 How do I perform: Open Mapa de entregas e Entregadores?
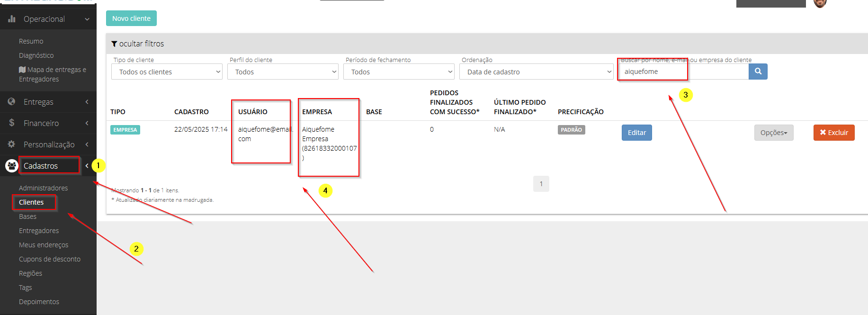(52, 74)
